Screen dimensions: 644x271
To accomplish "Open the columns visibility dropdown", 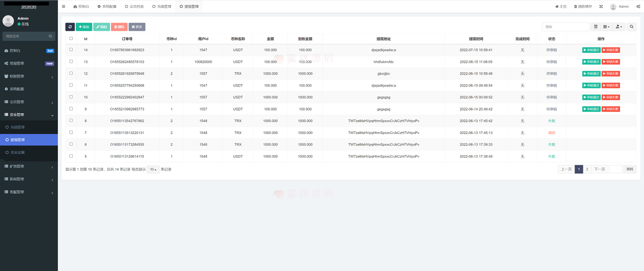I will point(607,27).
